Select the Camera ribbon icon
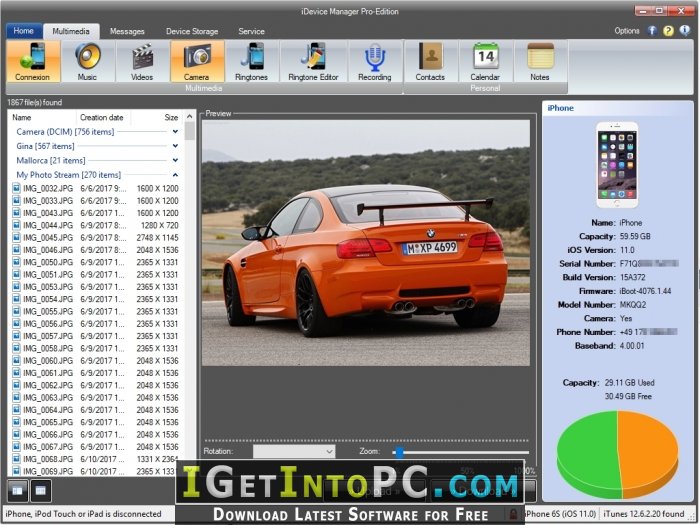 coord(197,62)
